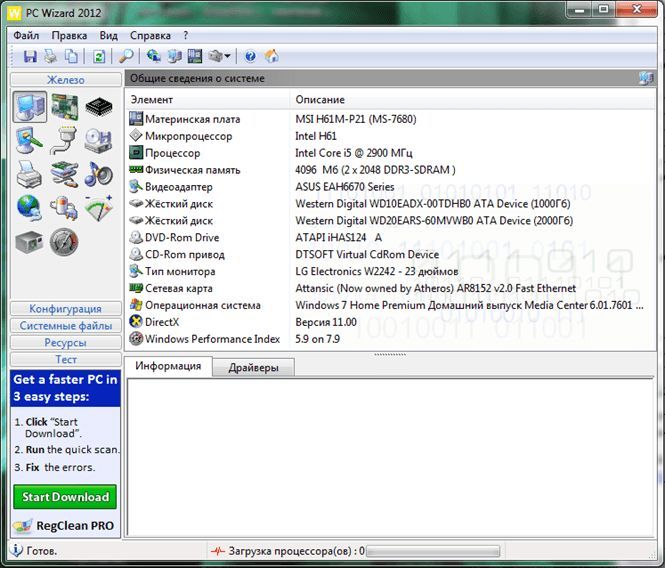Screen dimensions: 665x568
Task: Expand the Системные файлы sidebar category
Action: 66,325
